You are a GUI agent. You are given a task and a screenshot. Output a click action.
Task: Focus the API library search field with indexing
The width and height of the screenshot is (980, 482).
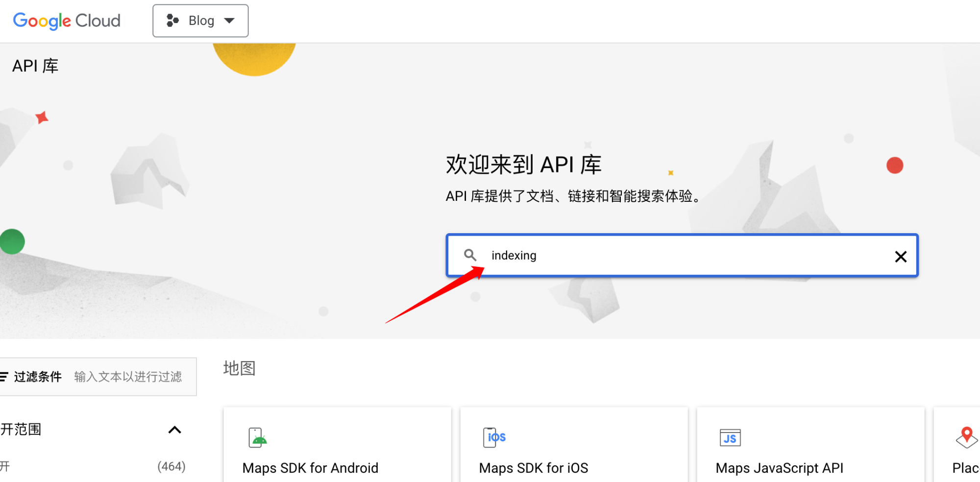(682, 255)
